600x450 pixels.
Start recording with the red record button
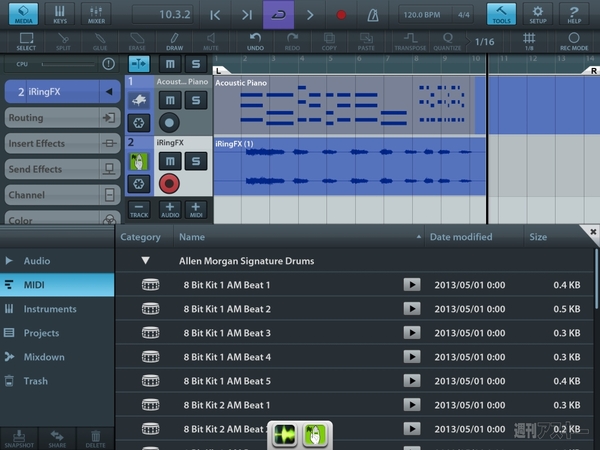[x=341, y=15]
